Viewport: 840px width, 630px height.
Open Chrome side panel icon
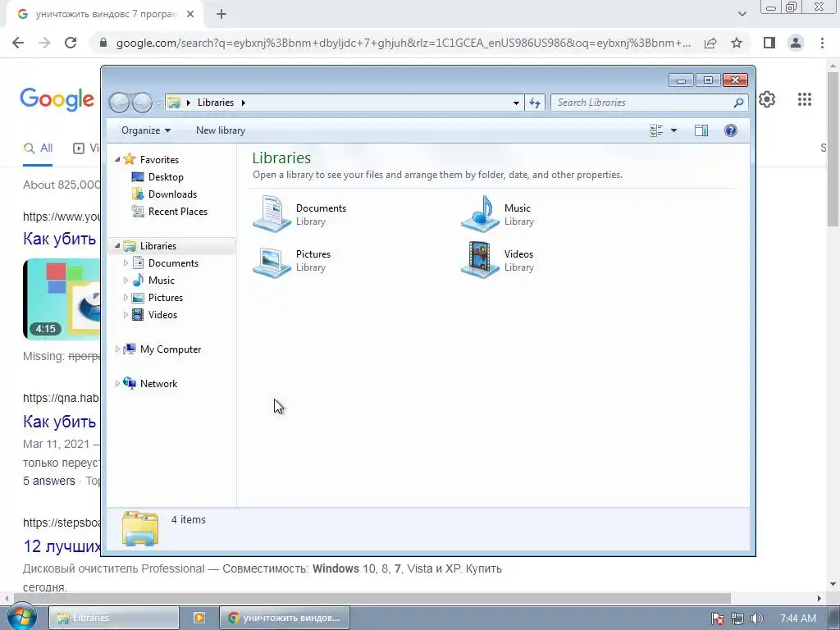point(769,43)
